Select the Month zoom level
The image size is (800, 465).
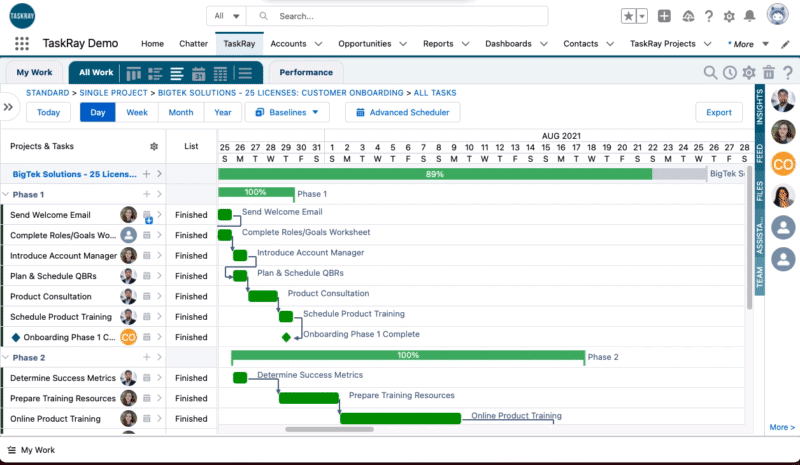pos(181,112)
